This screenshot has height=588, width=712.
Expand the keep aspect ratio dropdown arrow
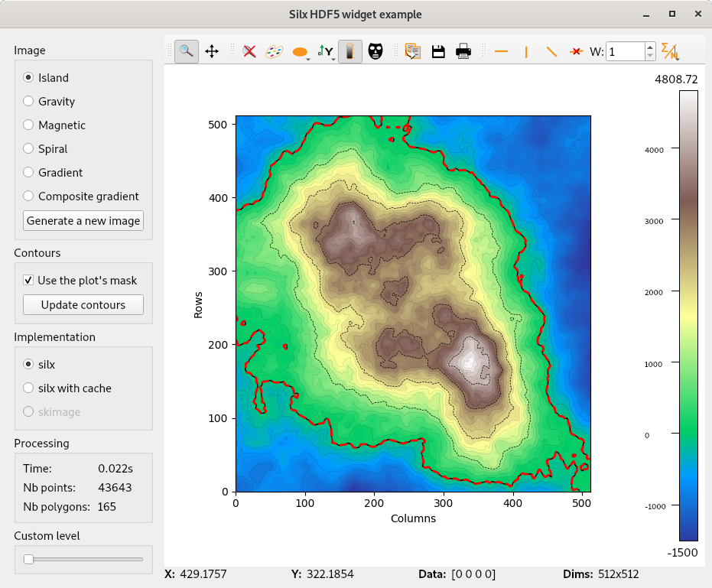pos(307,57)
